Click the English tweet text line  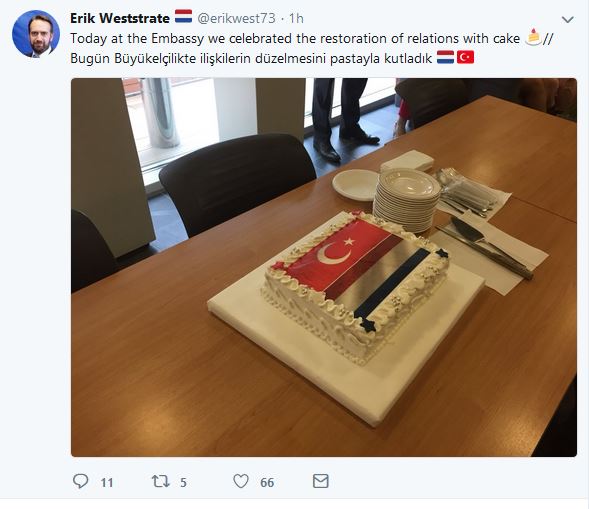click(295, 38)
